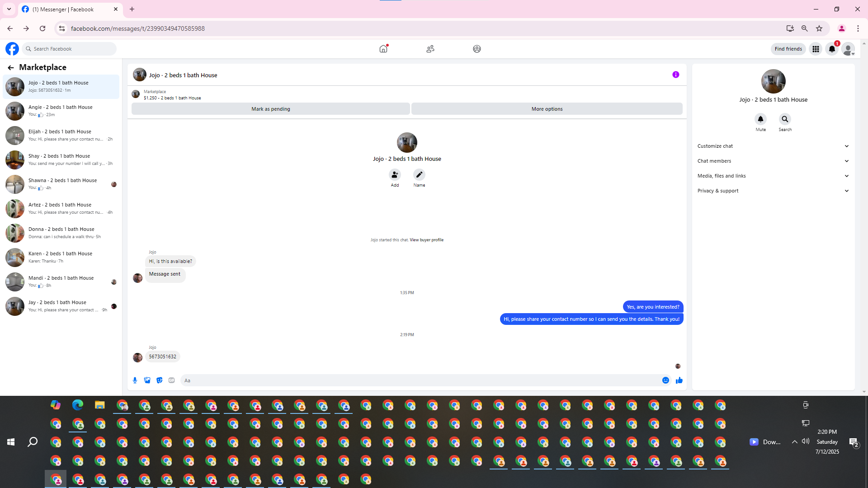Image resolution: width=868 pixels, height=488 pixels.
Task: Open Donna's conversation in chat list
Action: [x=61, y=233]
